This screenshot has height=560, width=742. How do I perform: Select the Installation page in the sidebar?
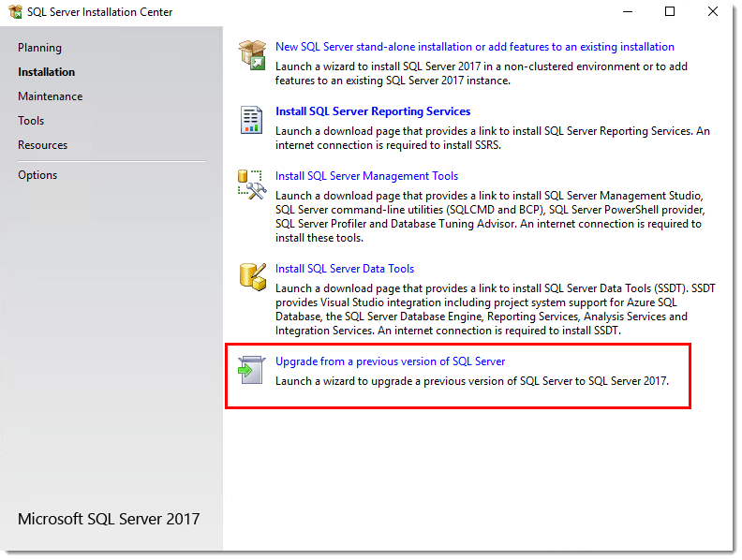point(47,72)
